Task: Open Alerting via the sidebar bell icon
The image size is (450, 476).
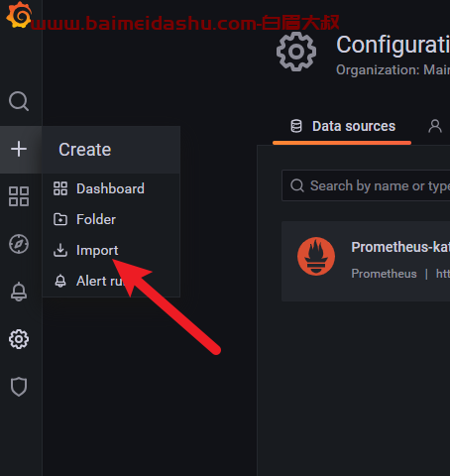Action: pyautogui.click(x=19, y=292)
